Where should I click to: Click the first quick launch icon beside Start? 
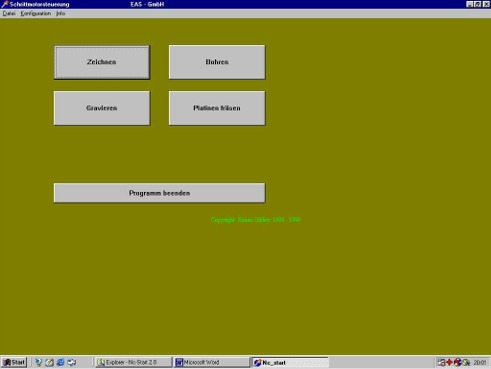(38, 362)
